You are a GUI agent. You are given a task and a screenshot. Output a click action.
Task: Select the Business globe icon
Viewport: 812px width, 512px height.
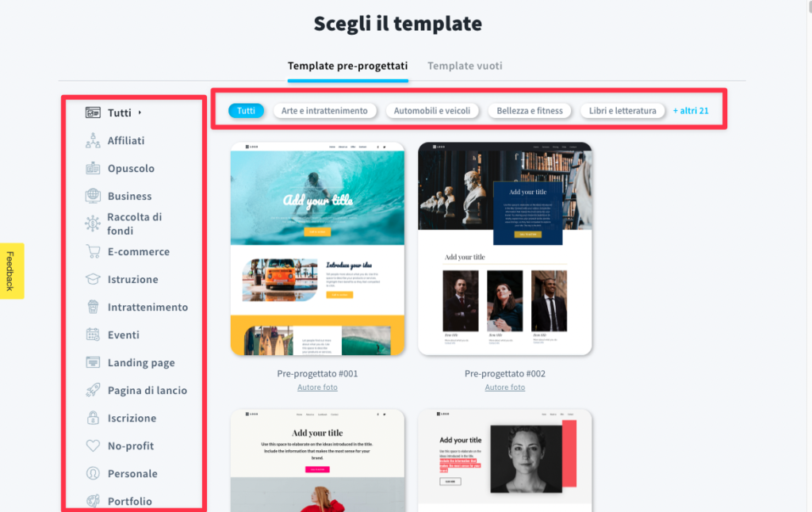click(93, 196)
